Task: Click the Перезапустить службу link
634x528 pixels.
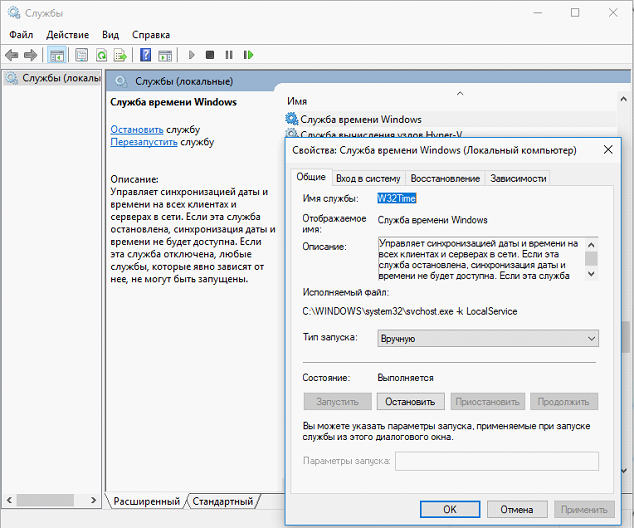Action: pyautogui.click(x=144, y=142)
